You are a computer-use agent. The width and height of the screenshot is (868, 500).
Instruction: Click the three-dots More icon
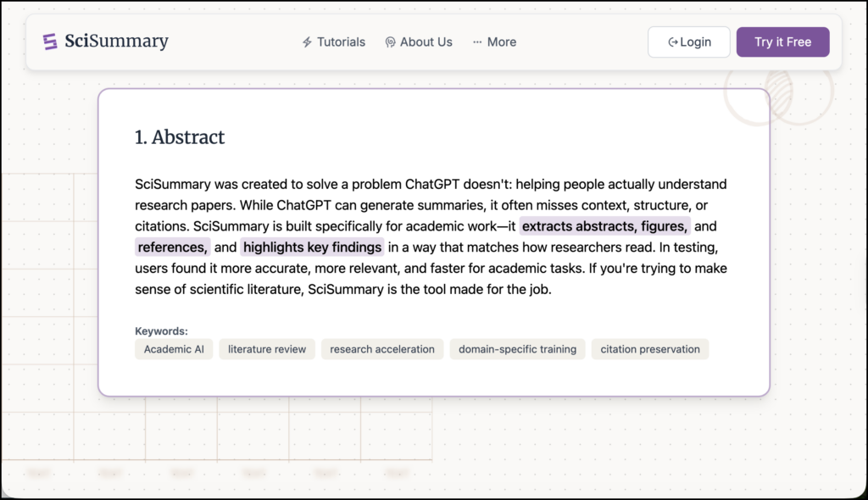[477, 42]
